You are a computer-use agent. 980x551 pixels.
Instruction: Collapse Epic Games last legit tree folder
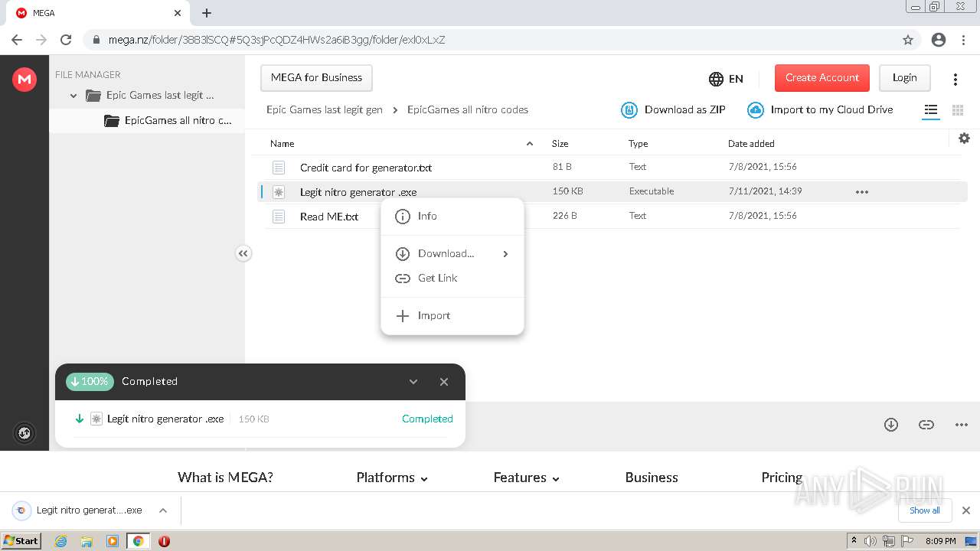[x=73, y=96]
